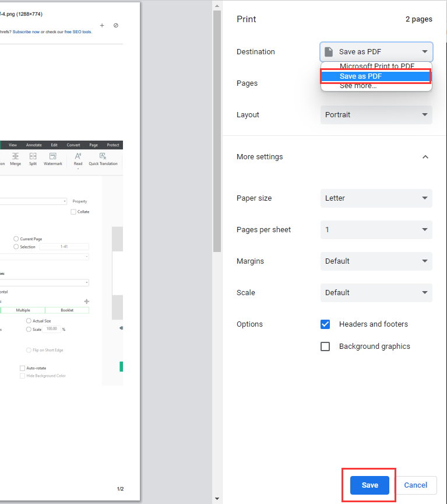
Task: Click the page positioning crosshair icon
Action: (x=86, y=302)
